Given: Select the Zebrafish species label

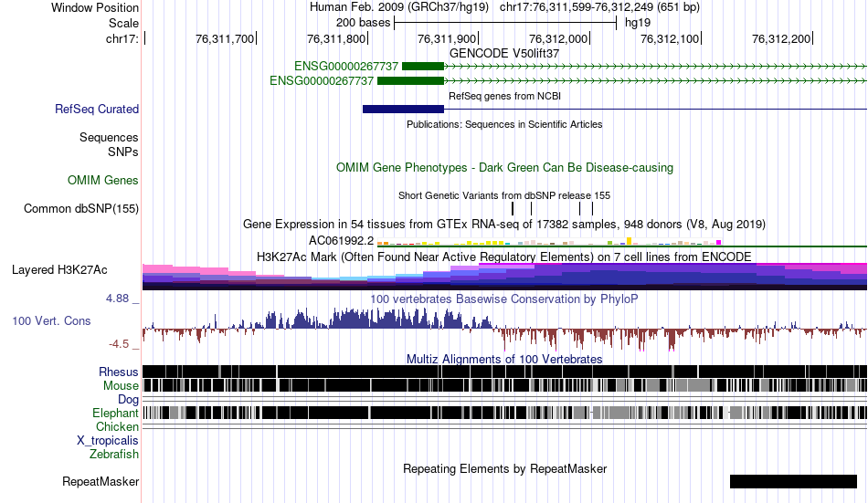Looking at the screenshot, I should (114, 455).
